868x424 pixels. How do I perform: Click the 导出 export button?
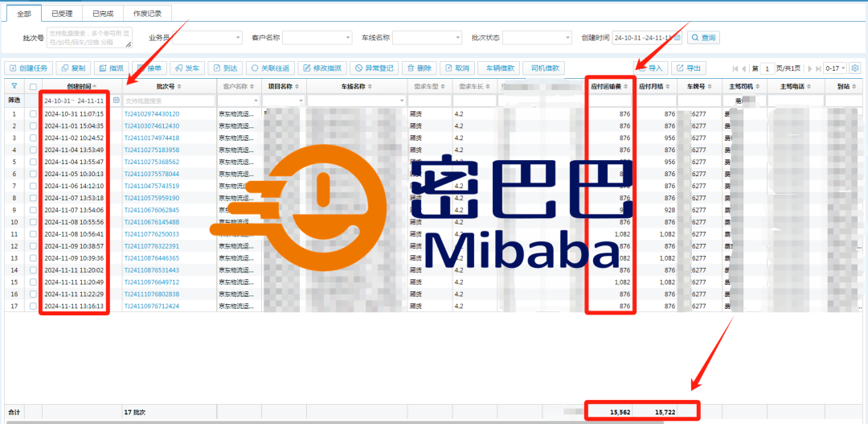click(689, 68)
